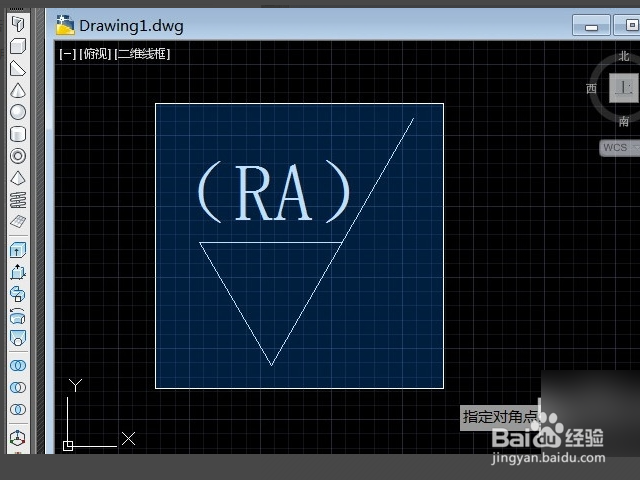The height and width of the screenshot is (480, 640).
Task: Select the Helix tool
Action: [x=18, y=200]
